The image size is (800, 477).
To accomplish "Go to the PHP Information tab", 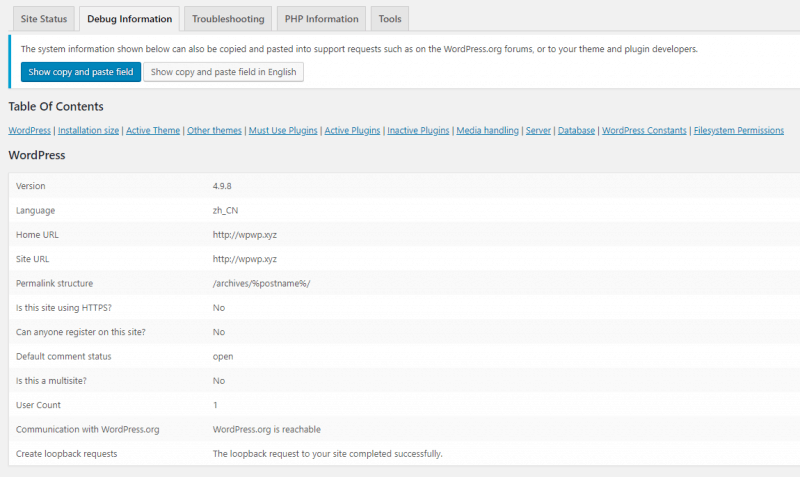I will tap(321, 19).
